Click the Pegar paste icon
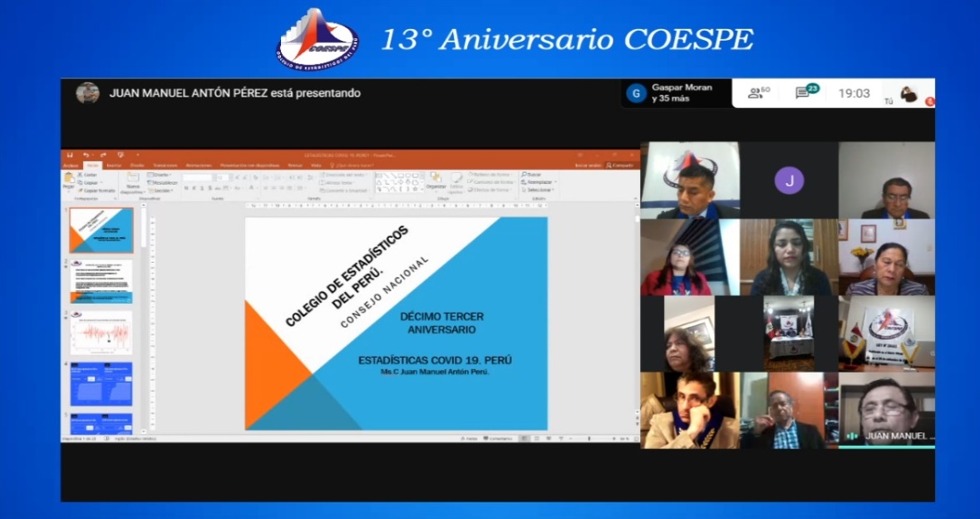 tap(68, 182)
